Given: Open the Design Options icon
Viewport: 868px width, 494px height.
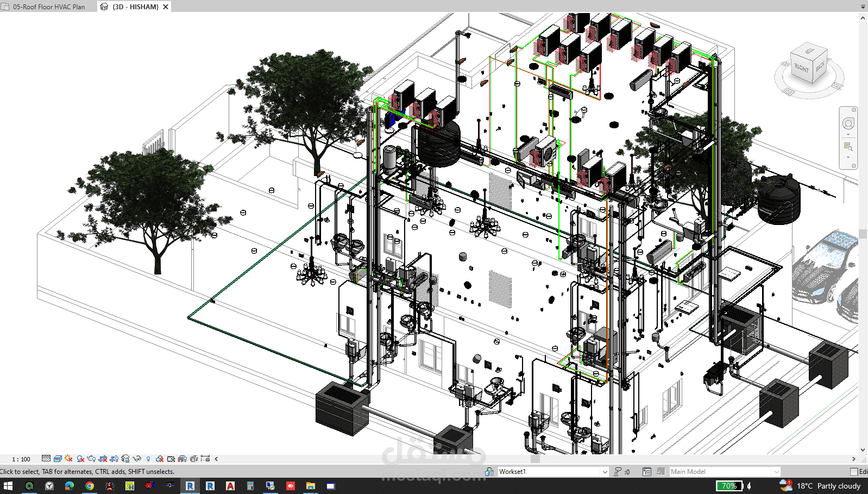Looking at the screenshot, I should click(647, 472).
